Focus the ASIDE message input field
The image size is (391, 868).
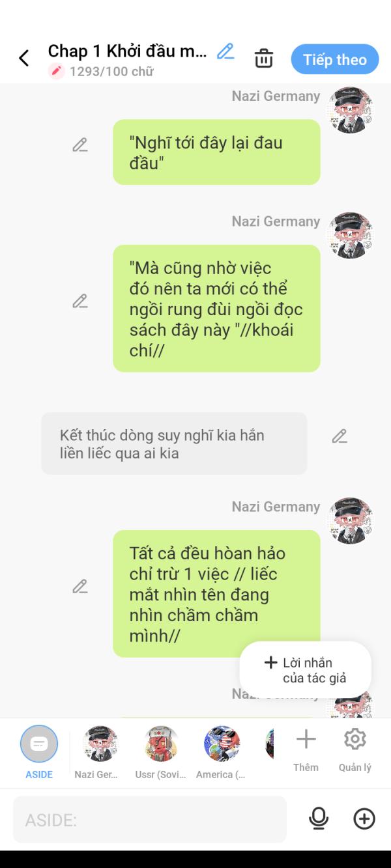click(150, 820)
